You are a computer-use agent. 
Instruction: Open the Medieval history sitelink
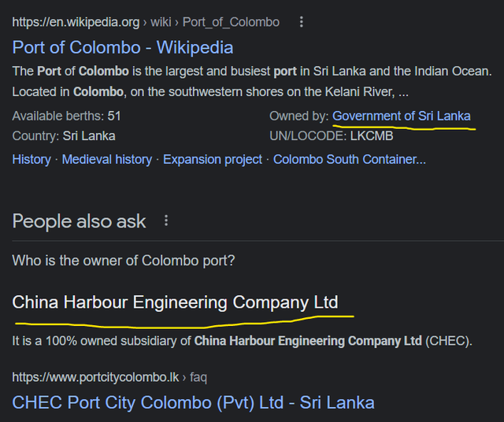point(107,159)
